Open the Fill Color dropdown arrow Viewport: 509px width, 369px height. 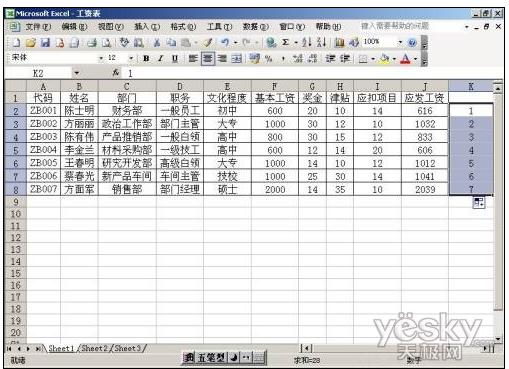394,59
